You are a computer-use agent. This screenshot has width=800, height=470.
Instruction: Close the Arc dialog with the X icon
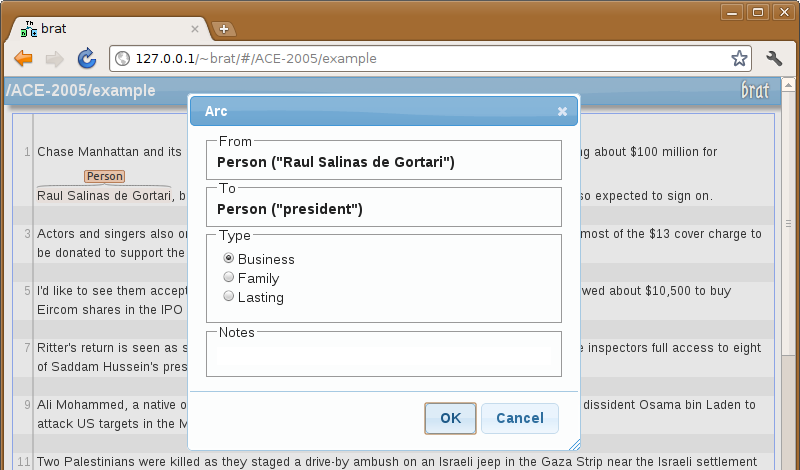tap(562, 111)
